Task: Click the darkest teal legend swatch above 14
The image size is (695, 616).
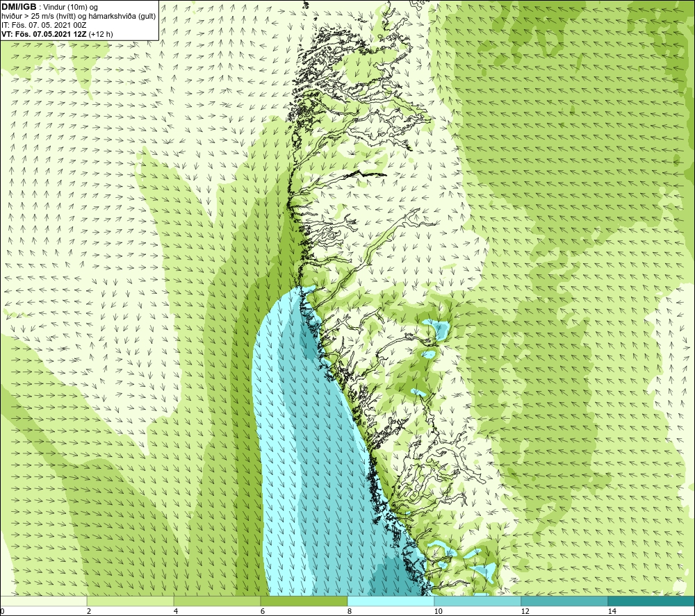Action: [x=651, y=601]
